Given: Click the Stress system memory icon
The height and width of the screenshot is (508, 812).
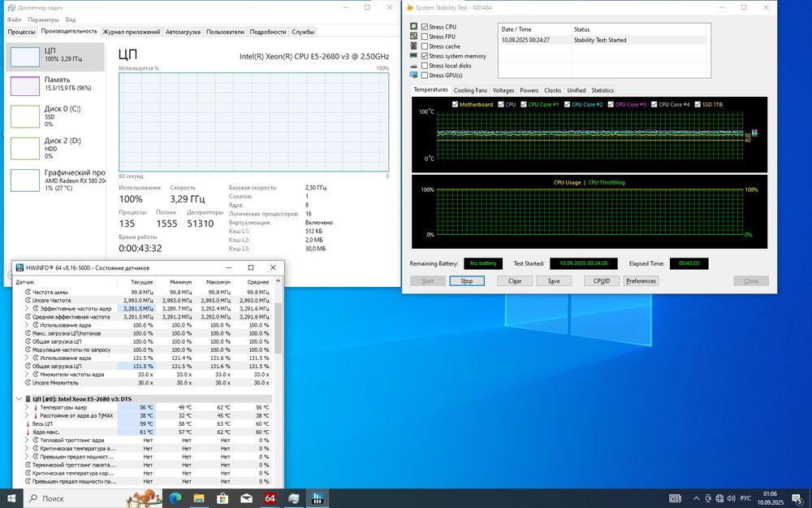Looking at the screenshot, I should pyautogui.click(x=413, y=55).
